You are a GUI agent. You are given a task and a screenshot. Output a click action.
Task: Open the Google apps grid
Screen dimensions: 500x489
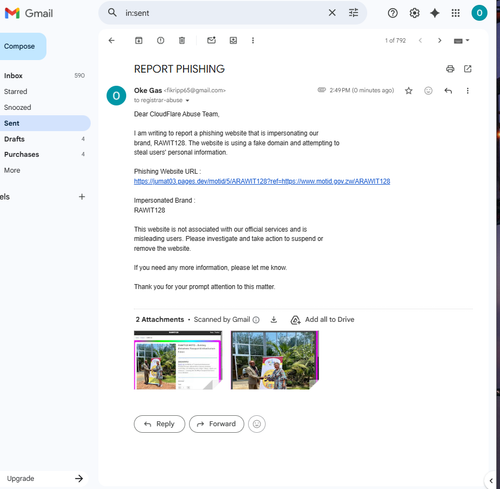click(x=456, y=13)
